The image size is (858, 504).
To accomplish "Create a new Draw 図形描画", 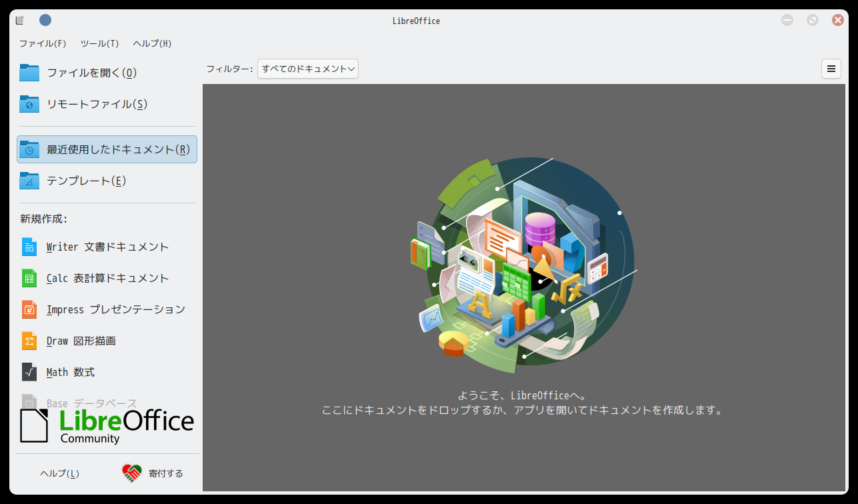I will 107,341.
